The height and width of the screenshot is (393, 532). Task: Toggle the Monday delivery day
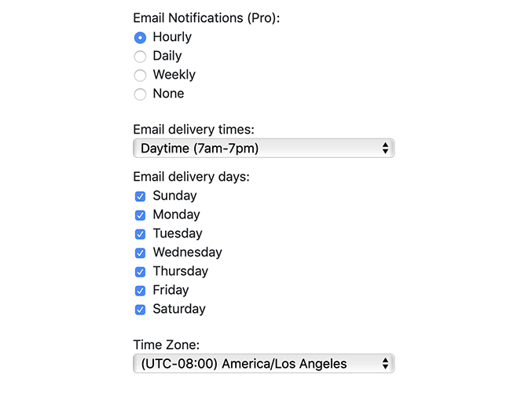(140, 215)
